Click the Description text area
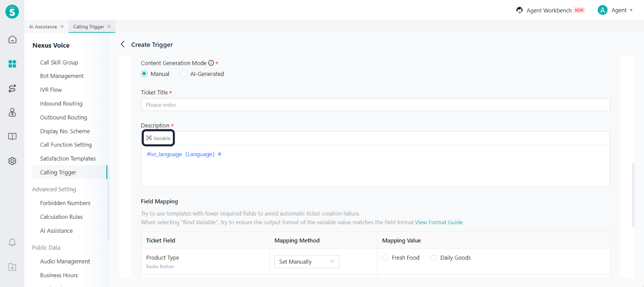 [375, 165]
